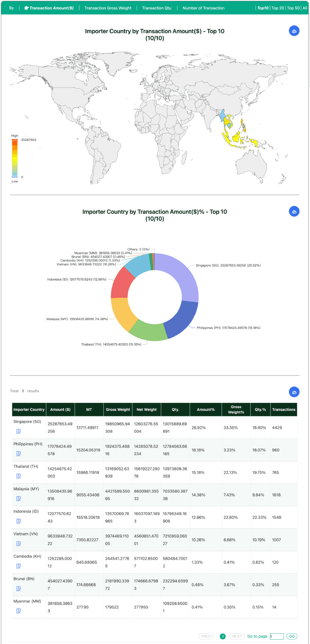The image size is (310, 644).
Task: Open the detail search icon under Brunei (BN)
Action: 18,589
